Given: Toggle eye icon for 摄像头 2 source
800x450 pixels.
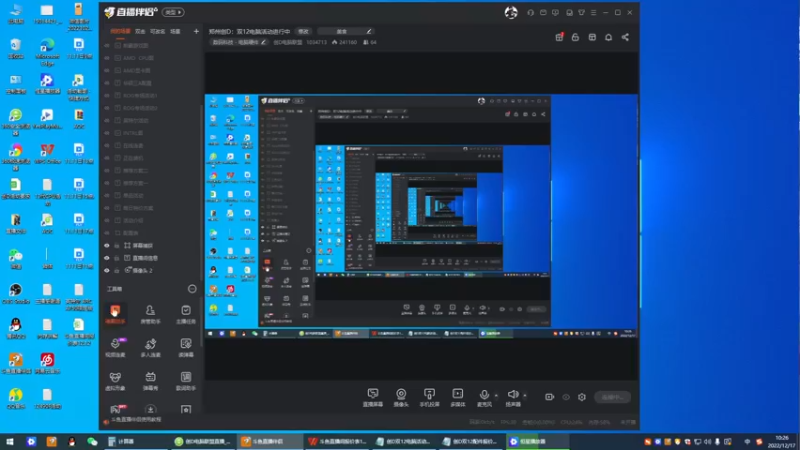Looking at the screenshot, I should click(x=107, y=270).
